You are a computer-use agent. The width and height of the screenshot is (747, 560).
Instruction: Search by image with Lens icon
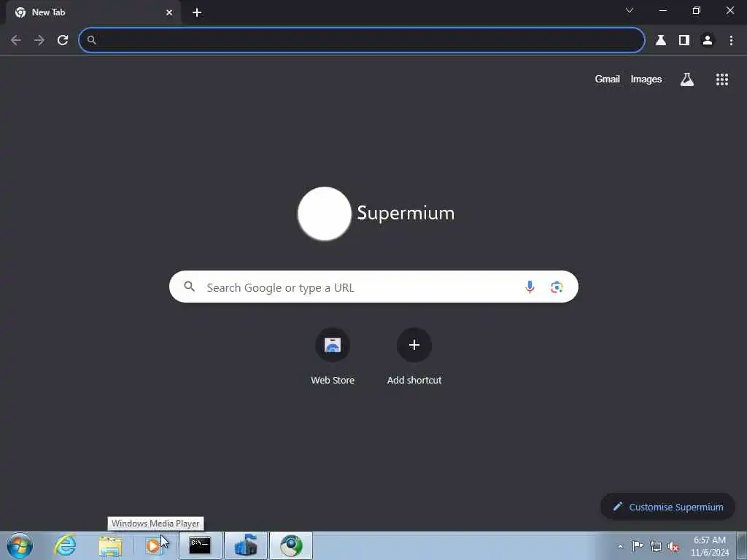[557, 287]
